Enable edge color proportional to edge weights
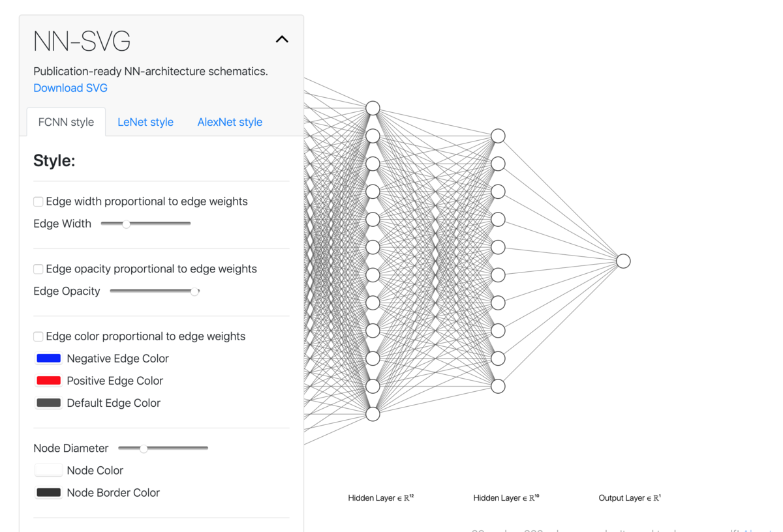783x532 pixels. pos(38,336)
